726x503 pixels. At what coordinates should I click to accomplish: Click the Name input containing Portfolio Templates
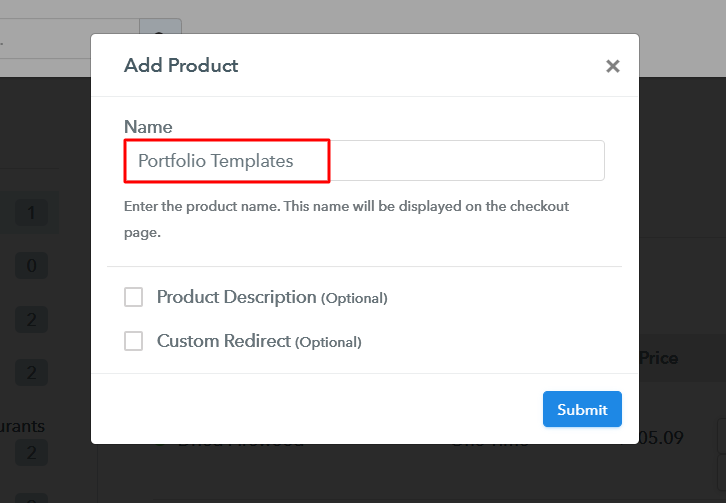coord(364,161)
